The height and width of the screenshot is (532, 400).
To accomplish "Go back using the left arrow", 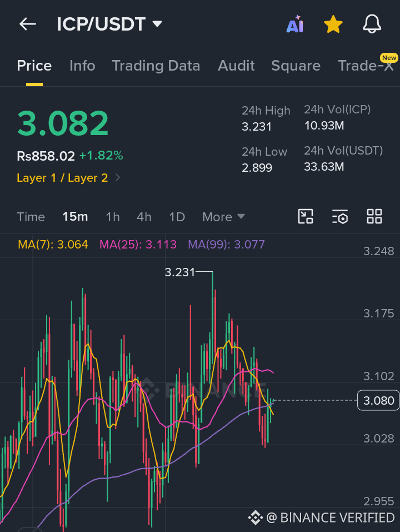I will [27, 24].
